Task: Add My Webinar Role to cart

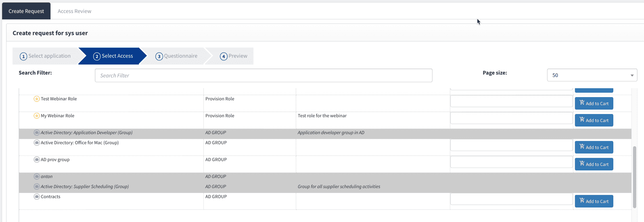Action: click(x=594, y=120)
